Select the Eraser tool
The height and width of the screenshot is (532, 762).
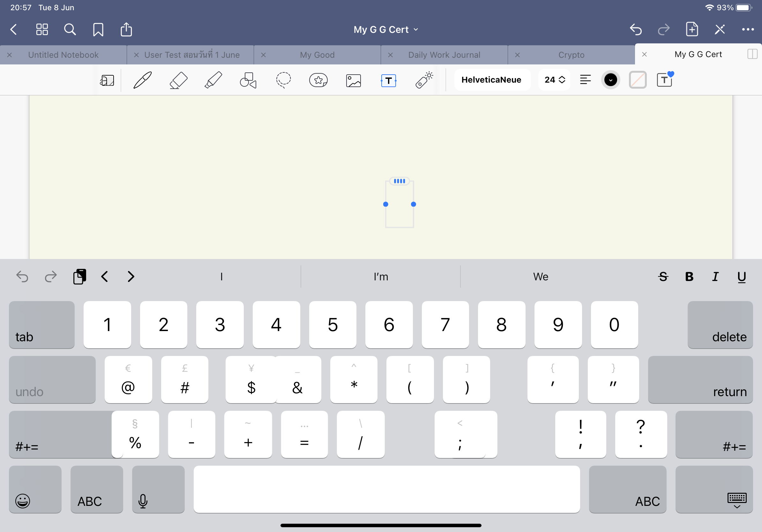(x=178, y=80)
